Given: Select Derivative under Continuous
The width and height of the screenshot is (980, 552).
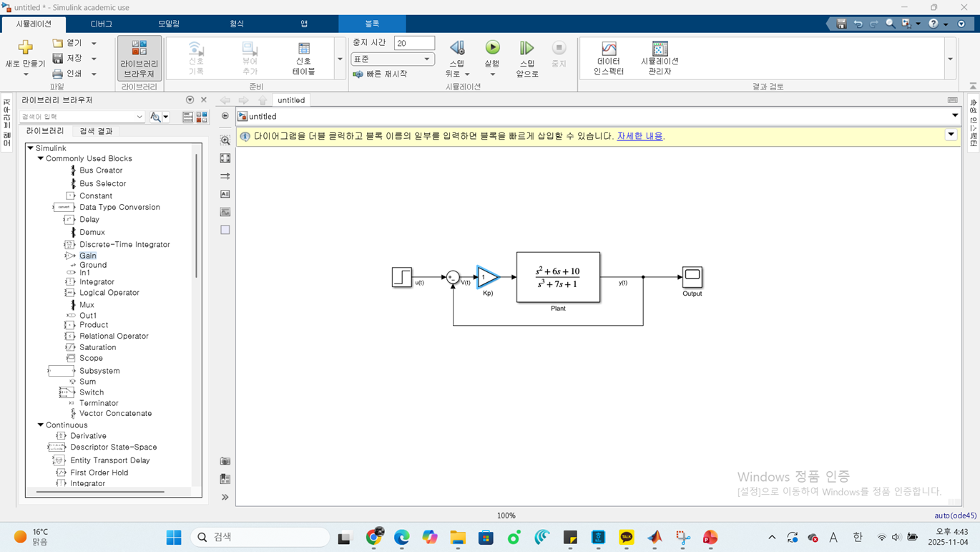Looking at the screenshot, I should [88, 436].
